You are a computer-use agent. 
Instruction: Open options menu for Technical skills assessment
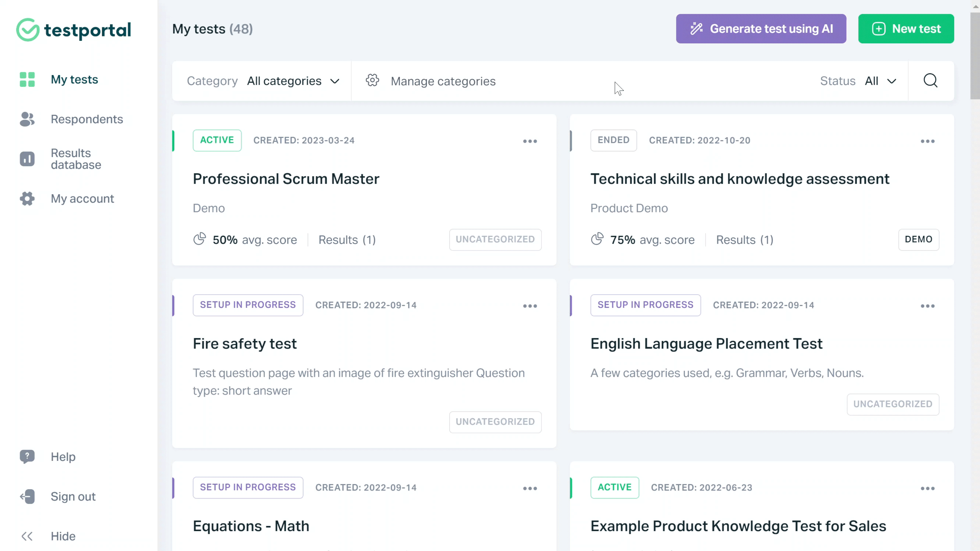(927, 141)
